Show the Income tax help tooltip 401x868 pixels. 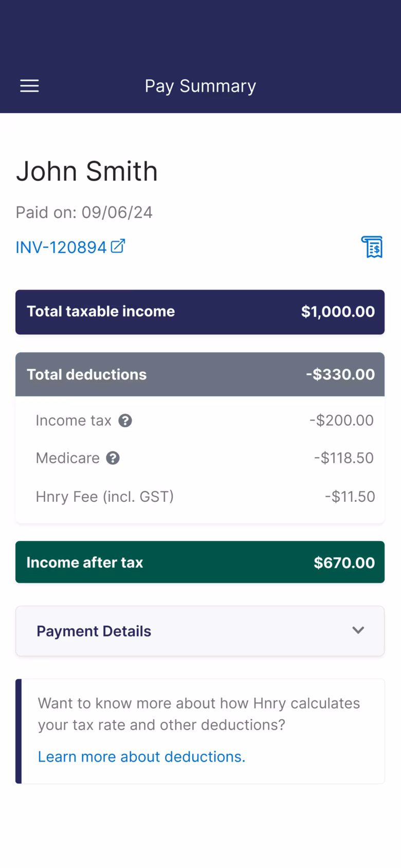pyautogui.click(x=125, y=421)
